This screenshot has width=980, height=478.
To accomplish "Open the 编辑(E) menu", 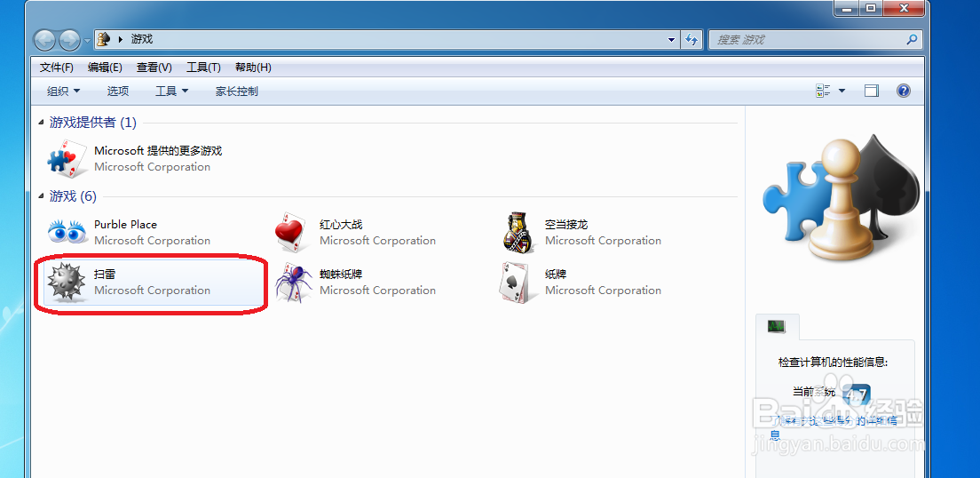I will click(105, 67).
